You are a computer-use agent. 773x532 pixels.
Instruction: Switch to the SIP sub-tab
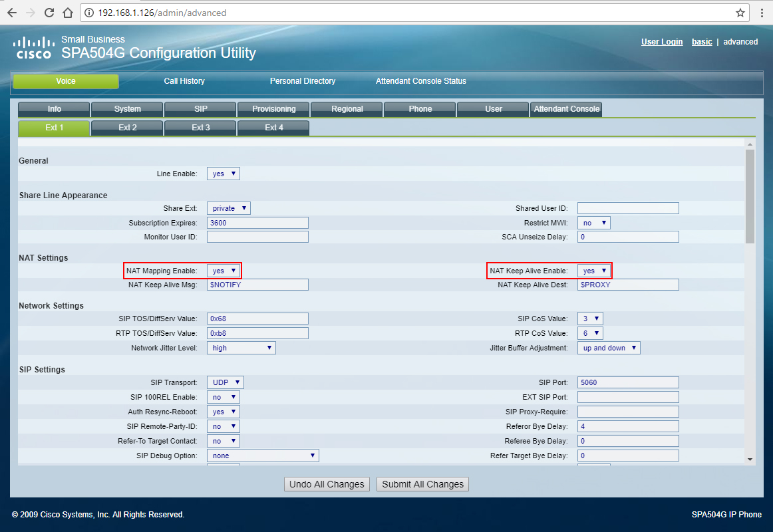coord(201,109)
